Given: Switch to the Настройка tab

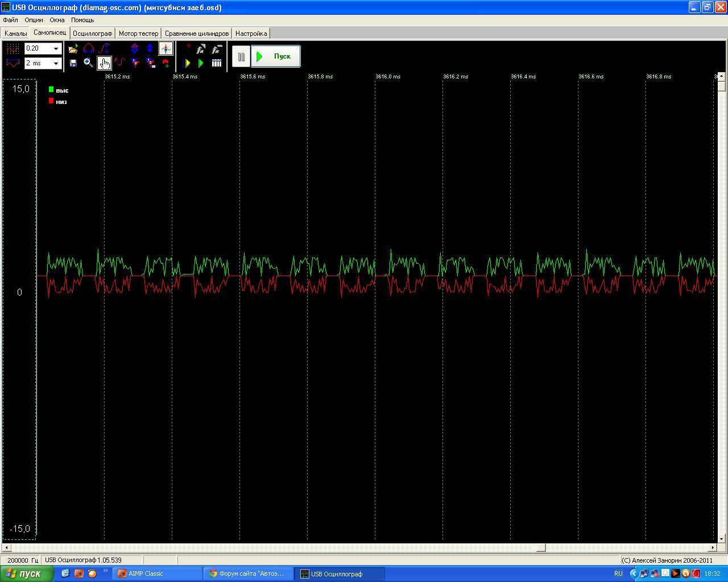Looking at the screenshot, I should pos(251,34).
